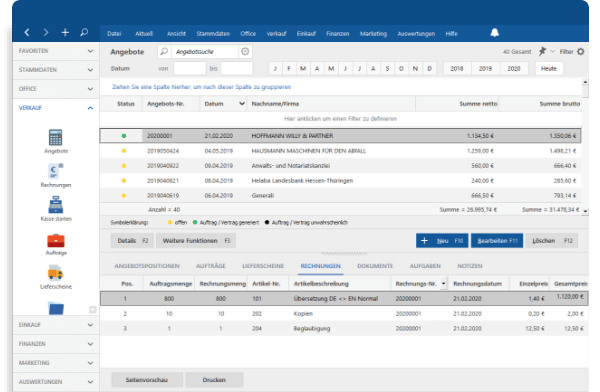Open Rechnungs-Nr. column dropdown arrow
Viewport: 600px width, 392px height.
click(x=443, y=284)
